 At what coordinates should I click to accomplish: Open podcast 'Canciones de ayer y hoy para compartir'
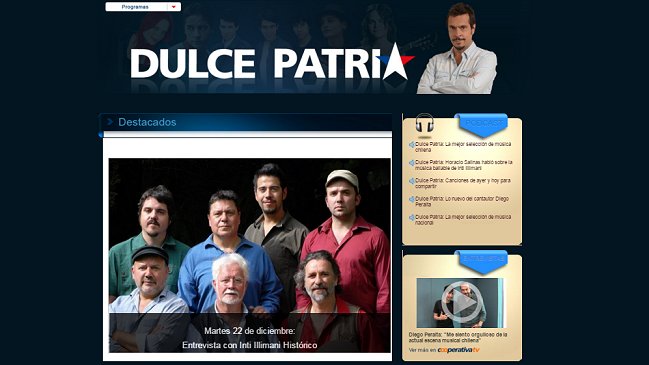[463, 183]
